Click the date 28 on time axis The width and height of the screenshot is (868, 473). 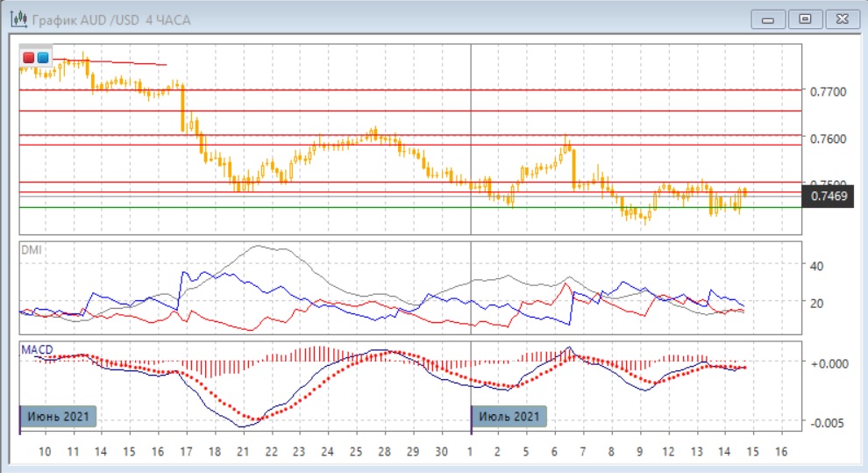(x=384, y=451)
